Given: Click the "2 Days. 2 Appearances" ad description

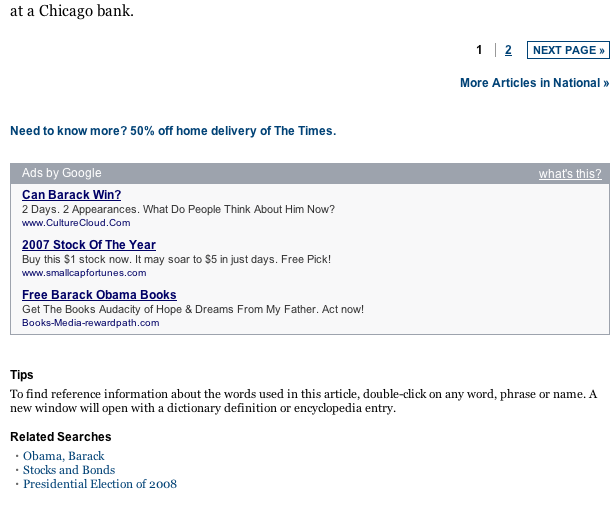Looking at the screenshot, I should point(178,209).
